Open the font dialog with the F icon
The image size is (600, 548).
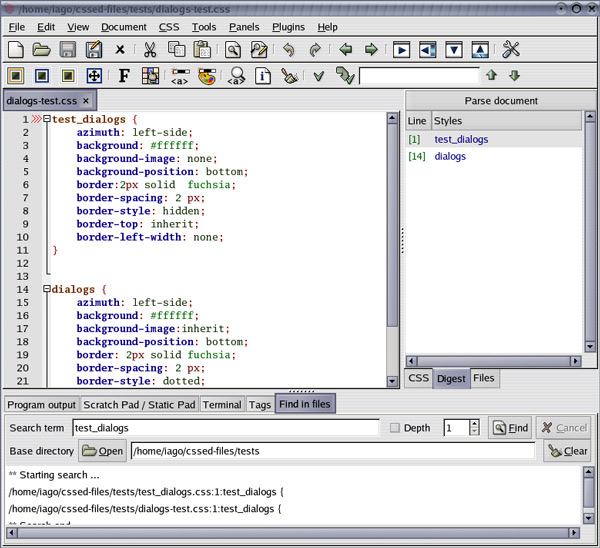pos(124,76)
